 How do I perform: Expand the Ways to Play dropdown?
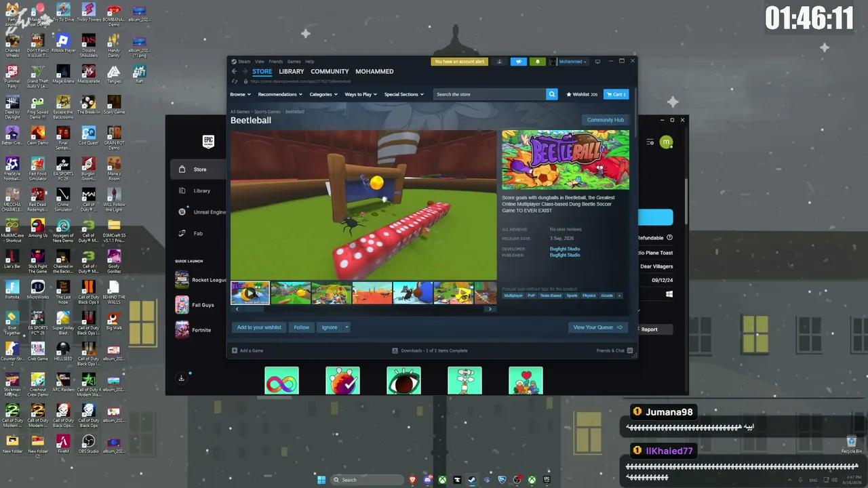[361, 94]
